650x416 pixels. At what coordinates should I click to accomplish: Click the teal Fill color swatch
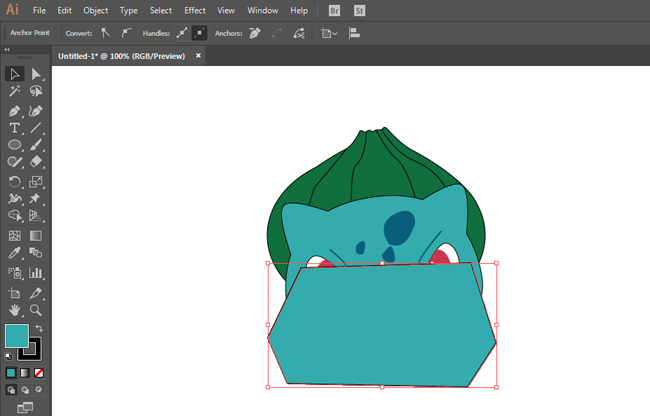pos(17,335)
